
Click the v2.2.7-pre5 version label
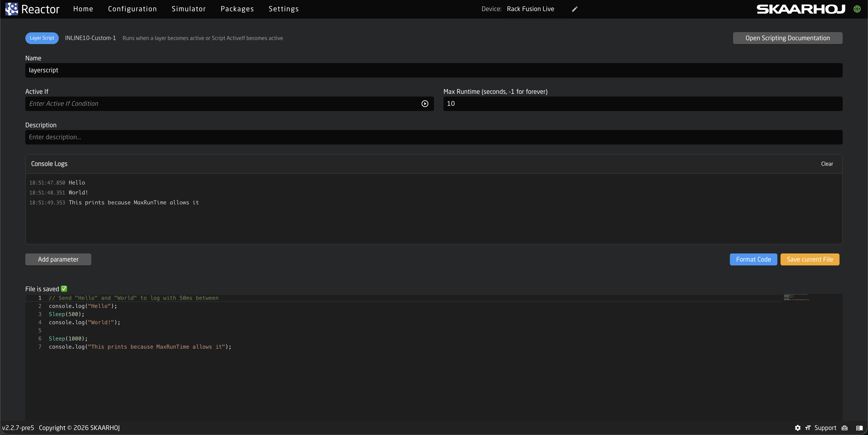(18, 428)
